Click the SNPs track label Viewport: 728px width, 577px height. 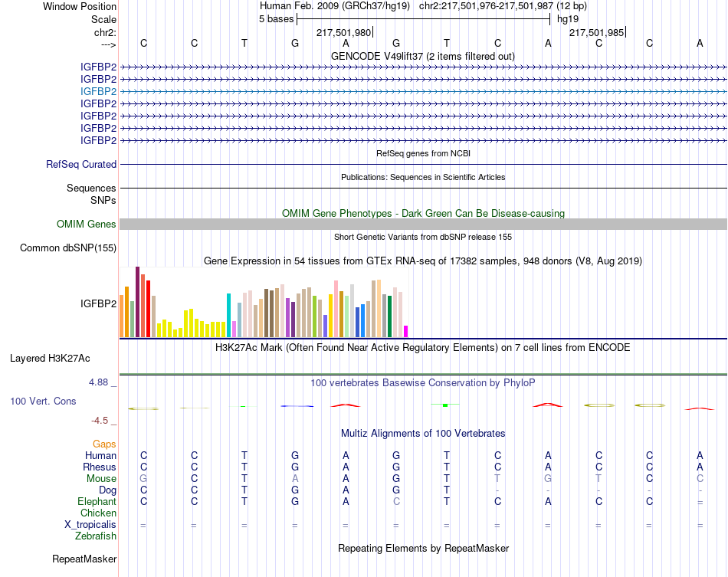(x=103, y=200)
